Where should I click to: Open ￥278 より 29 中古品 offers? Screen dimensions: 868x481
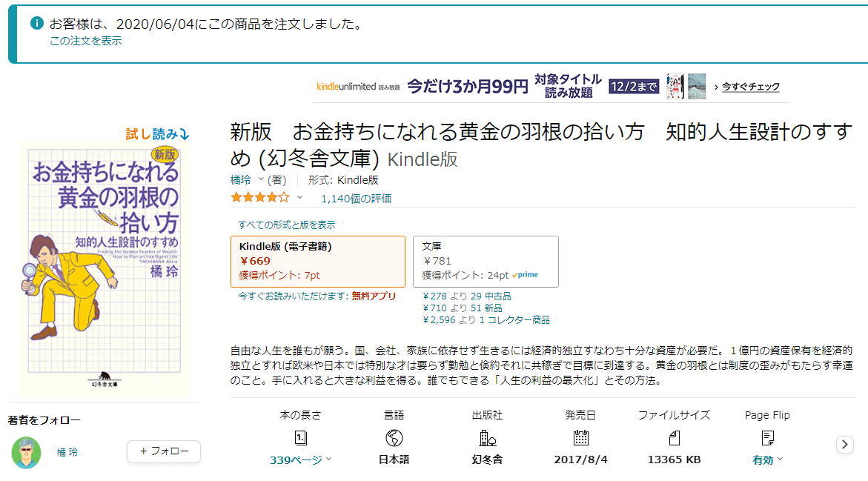[x=467, y=296]
